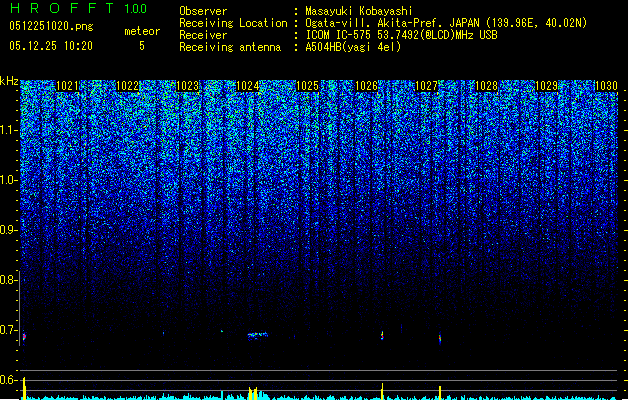This screenshot has height=400, width=629.
Task: Click the 1027 time marker
Action: coord(426,86)
